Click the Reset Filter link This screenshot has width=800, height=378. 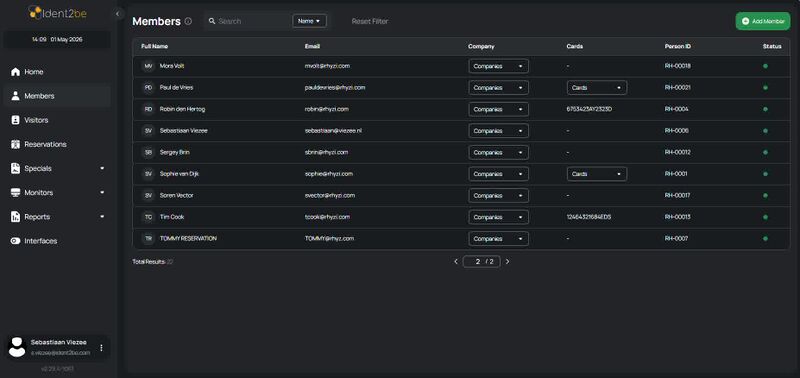click(370, 21)
